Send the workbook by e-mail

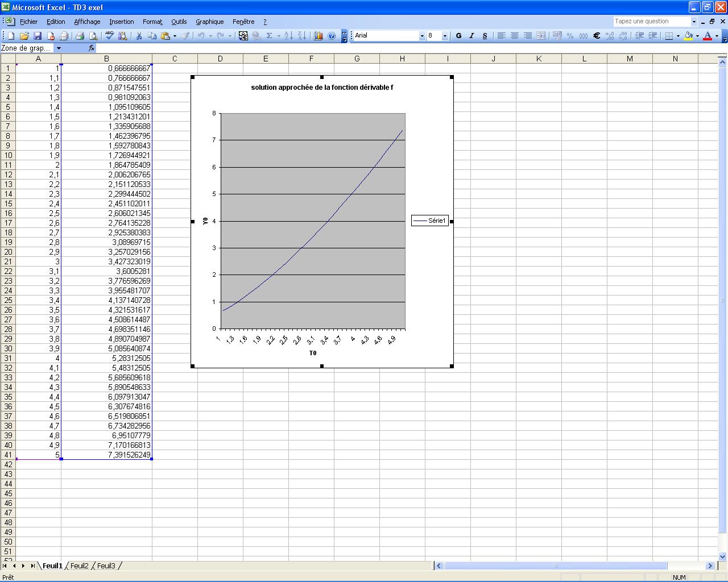[64, 36]
